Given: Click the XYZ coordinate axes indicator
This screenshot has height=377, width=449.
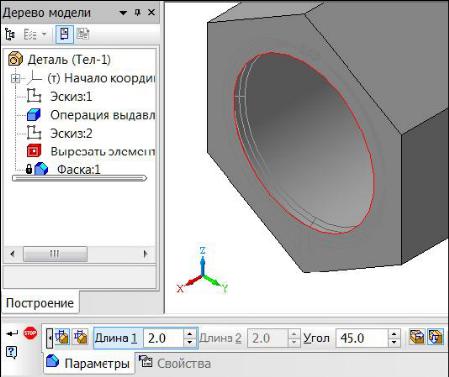Looking at the screenshot, I should (x=203, y=271).
